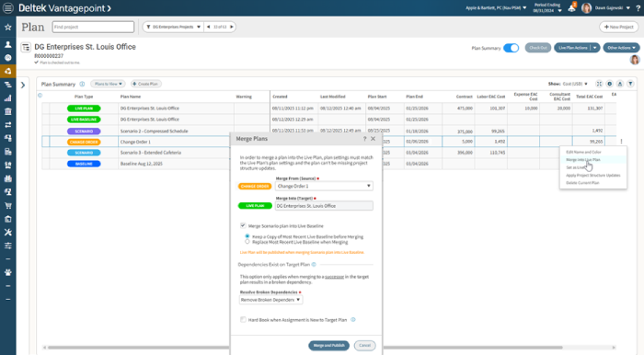Click info icon beside Hard Book option
Viewport: 644px width, 355px height.
[x=353, y=320]
